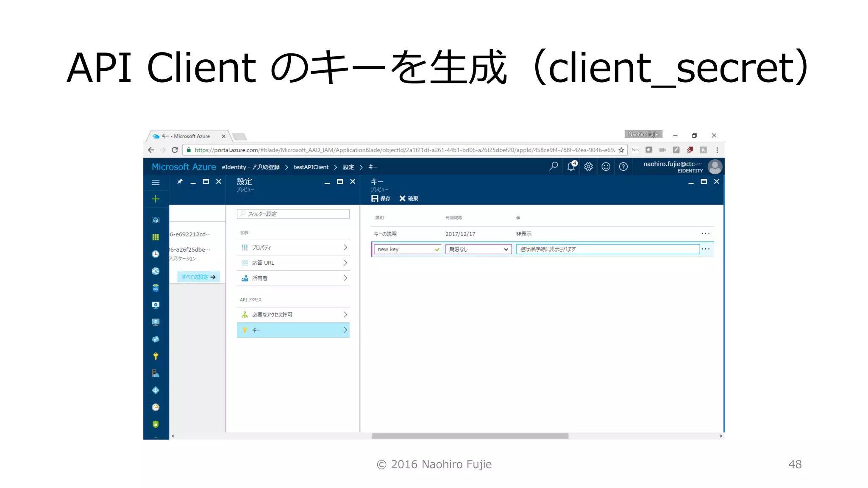Image resolution: width=868 pixels, height=488 pixels.
Task: Open the portal search magnifier
Action: (554, 166)
